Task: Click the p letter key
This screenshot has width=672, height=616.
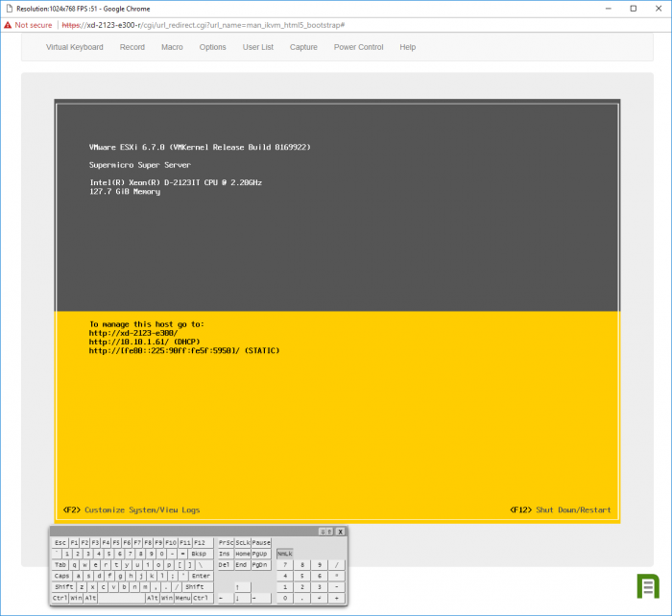Action: pos(169,565)
